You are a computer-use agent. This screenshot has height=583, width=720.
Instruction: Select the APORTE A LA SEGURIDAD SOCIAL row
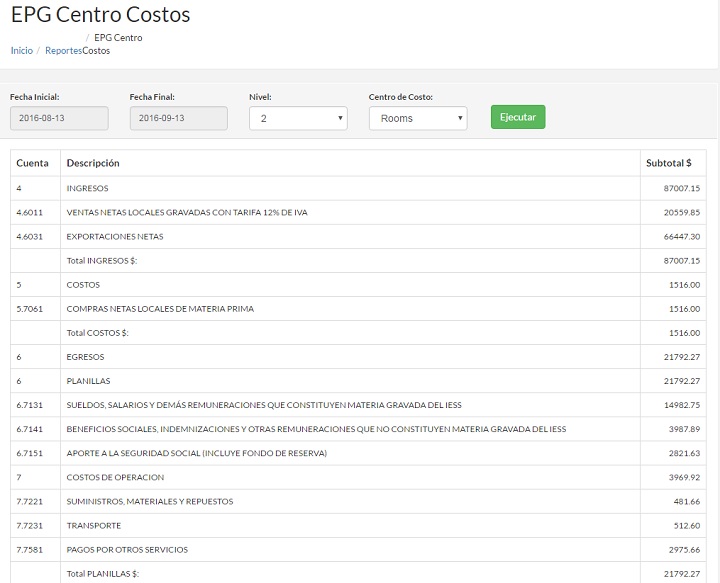click(196, 453)
